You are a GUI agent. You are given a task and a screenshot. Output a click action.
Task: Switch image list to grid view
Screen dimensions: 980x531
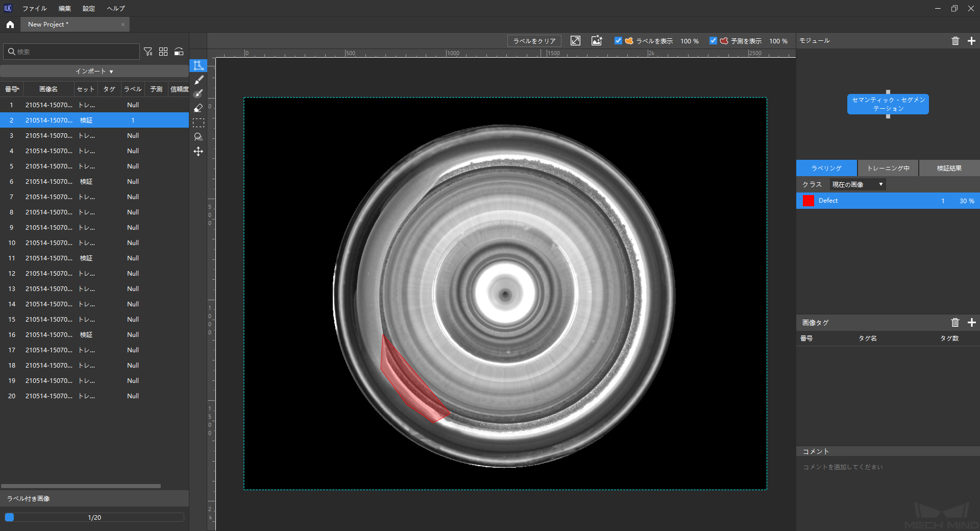point(163,52)
